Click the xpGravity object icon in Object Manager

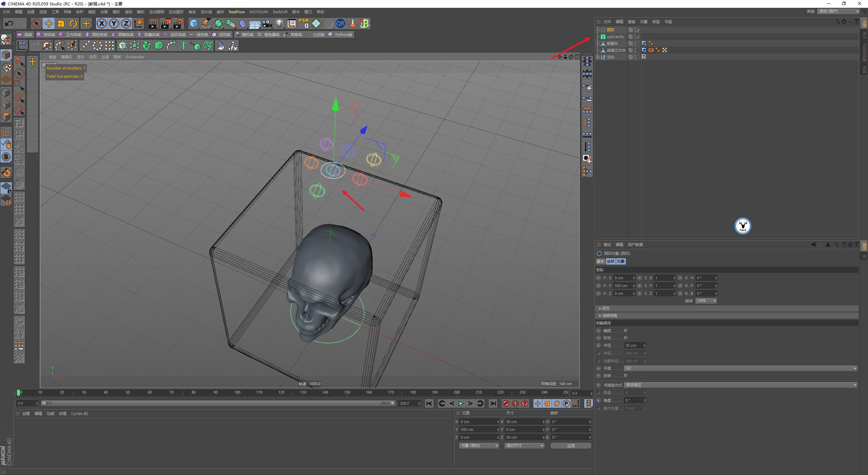(x=603, y=36)
